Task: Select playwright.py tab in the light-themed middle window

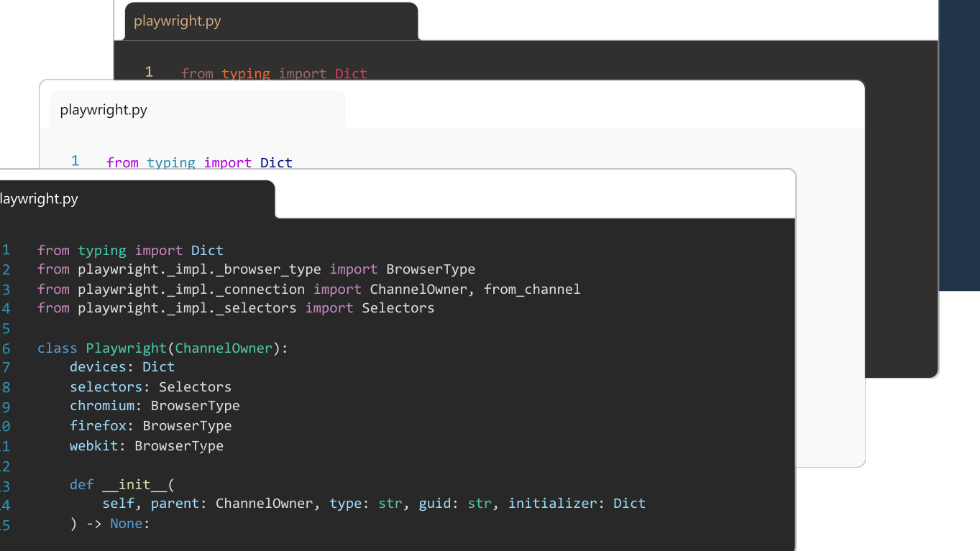Action: pyautogui.click(x=104, y=110)
